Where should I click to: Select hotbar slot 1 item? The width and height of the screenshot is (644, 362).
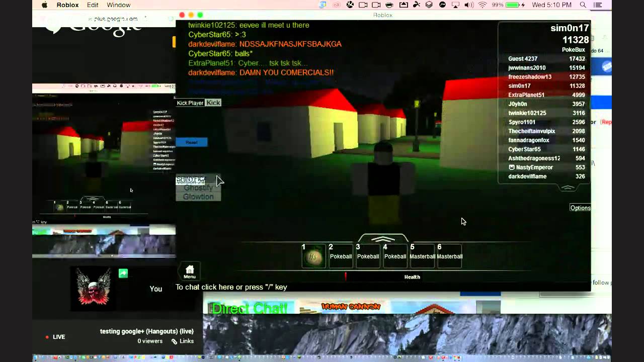pyautogui.click(x=314, y=255)
